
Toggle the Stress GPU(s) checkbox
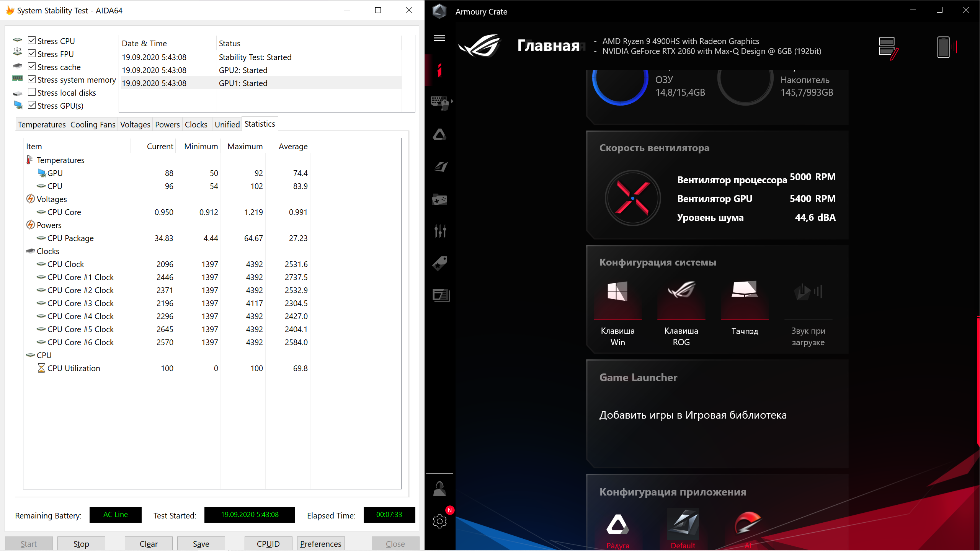(32, 105)
